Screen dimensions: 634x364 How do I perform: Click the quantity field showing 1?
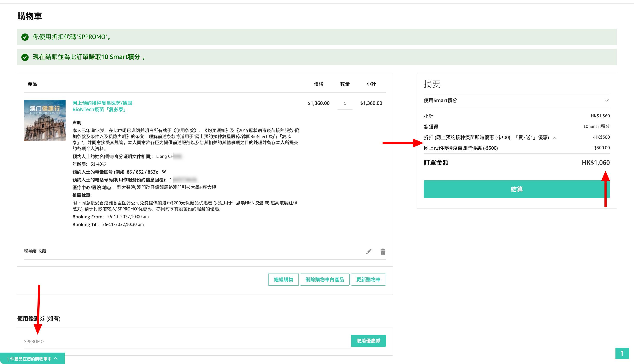[345, 103]
